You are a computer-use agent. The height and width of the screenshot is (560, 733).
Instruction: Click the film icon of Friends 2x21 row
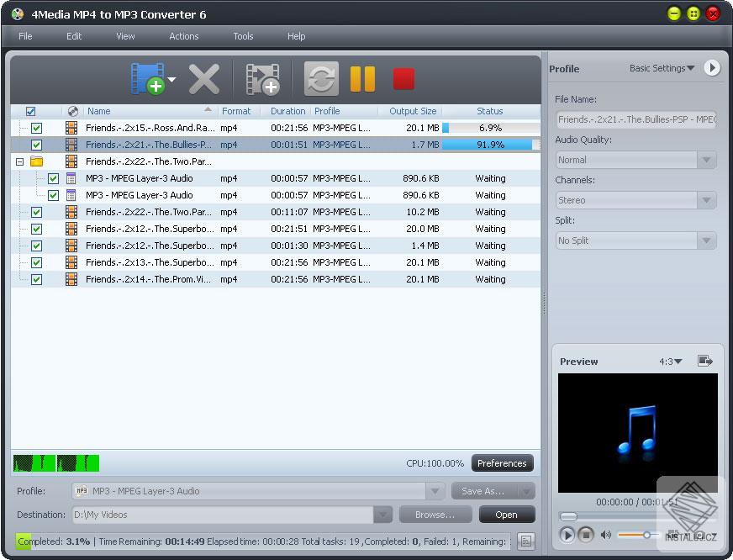[x=71, y=145]
